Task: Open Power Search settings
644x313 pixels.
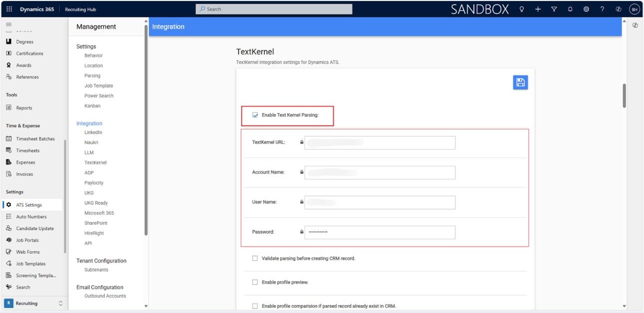Action: (99, 95)
